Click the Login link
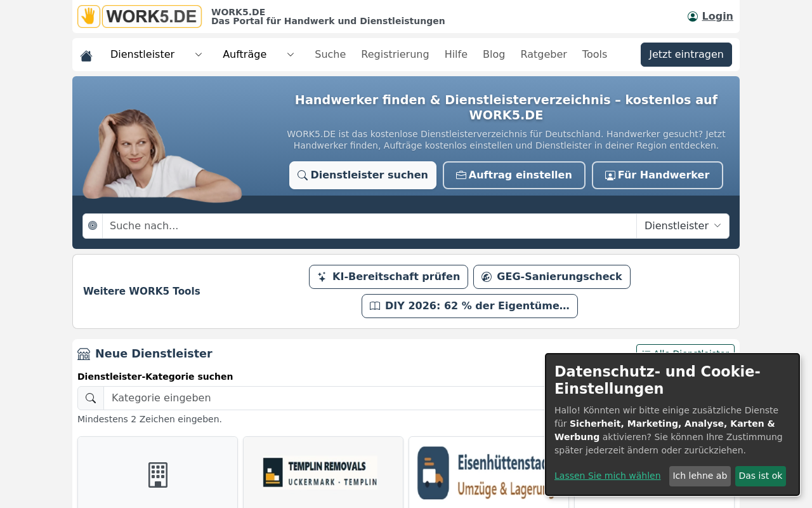Image resolution: width=812 pixels, height=508 pixels. pyautogui.click(x=717, y=17)
